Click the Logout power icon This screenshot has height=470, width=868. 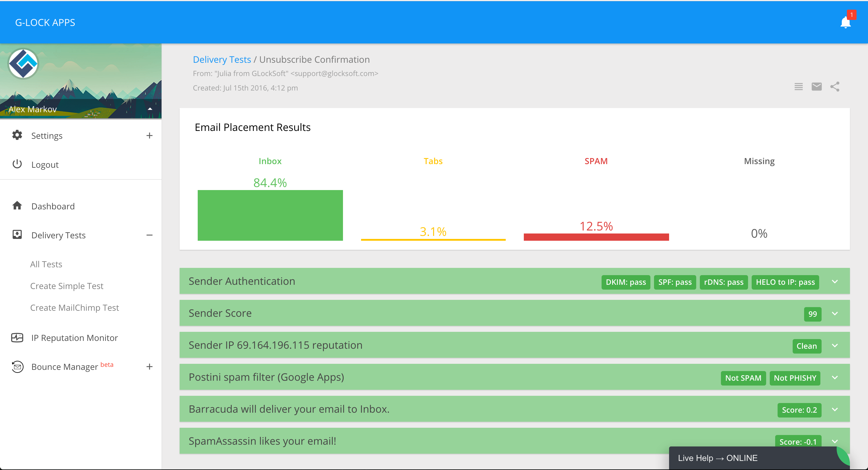tap(17, 164)
